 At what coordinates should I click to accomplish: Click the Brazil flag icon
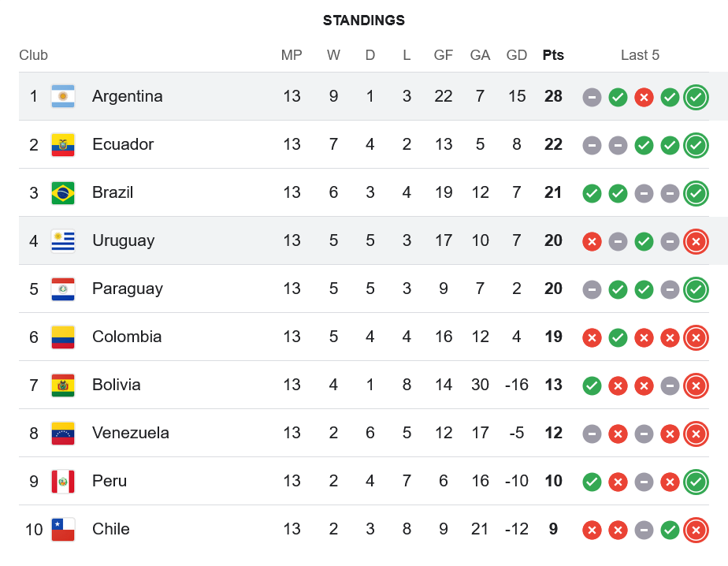coord(63,192)
